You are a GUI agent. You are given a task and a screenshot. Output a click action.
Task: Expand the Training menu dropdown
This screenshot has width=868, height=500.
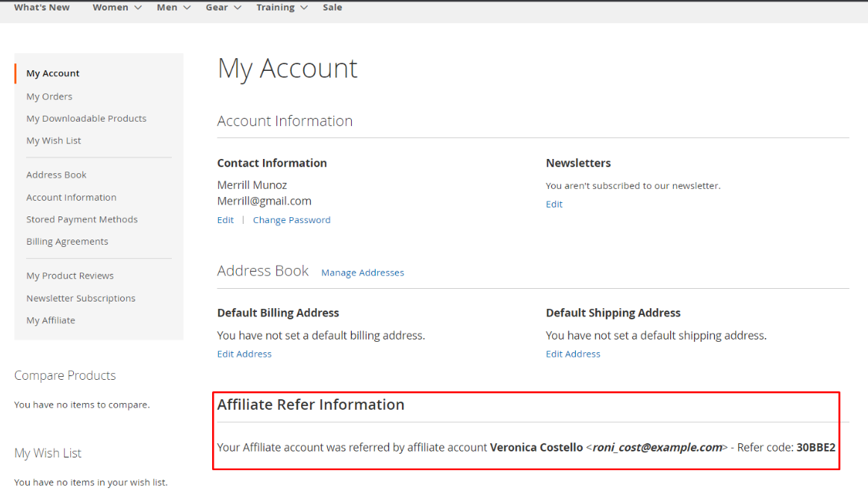tap(282, 7)
